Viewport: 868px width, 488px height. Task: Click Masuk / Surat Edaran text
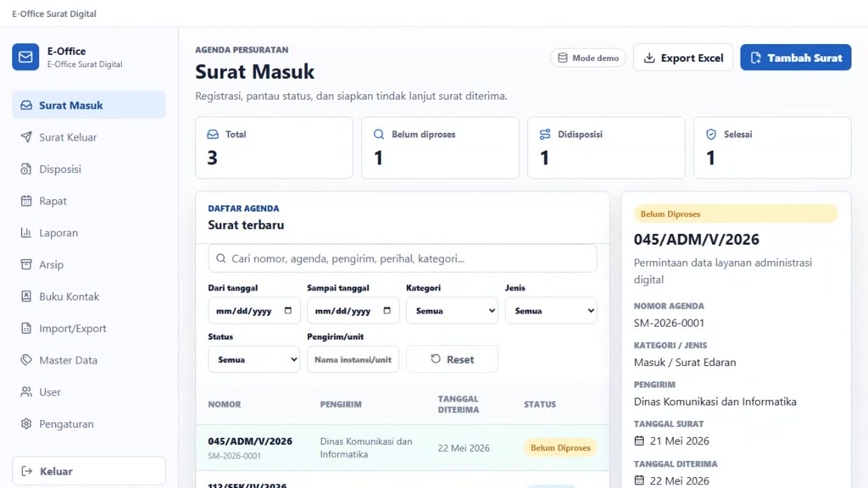pos(685,363)
